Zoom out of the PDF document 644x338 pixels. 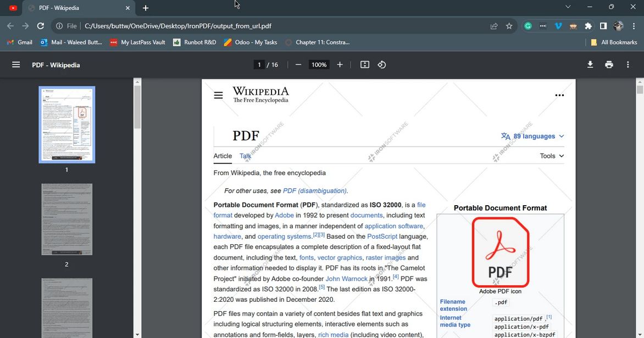[x=298, y=65]
